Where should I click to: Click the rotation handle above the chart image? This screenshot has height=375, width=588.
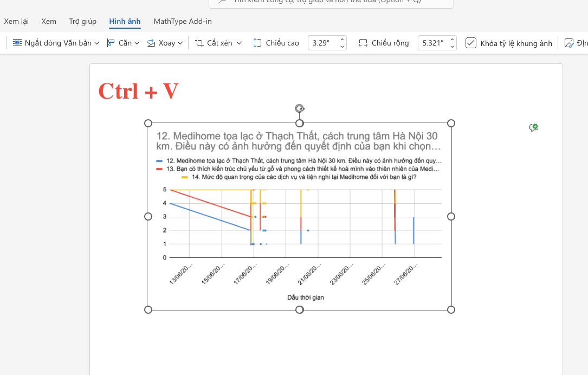299,109
